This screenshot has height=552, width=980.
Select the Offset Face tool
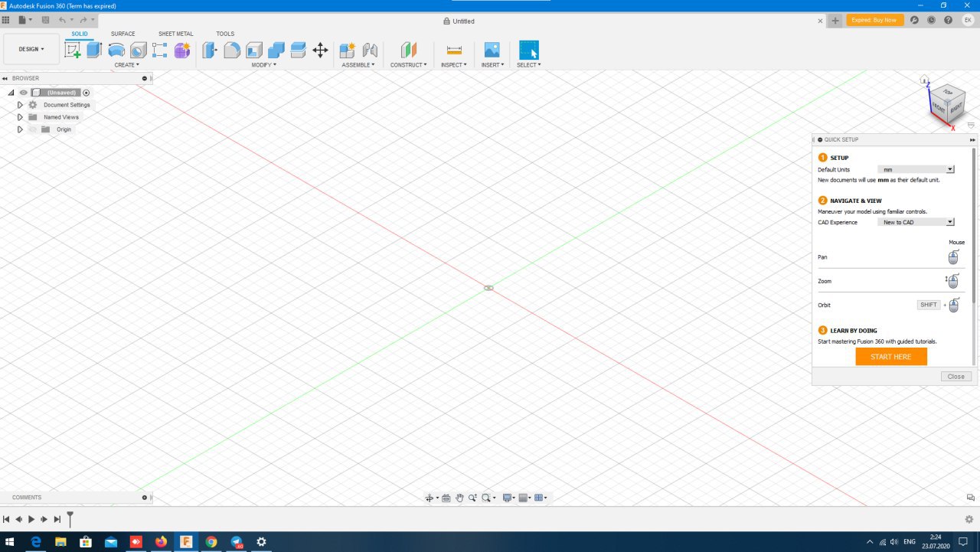(x=299, y=51)
